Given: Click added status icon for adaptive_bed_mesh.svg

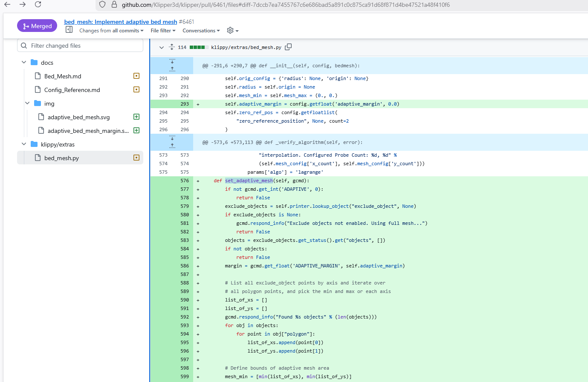Looking at the screenshot, I should point(136,117).
